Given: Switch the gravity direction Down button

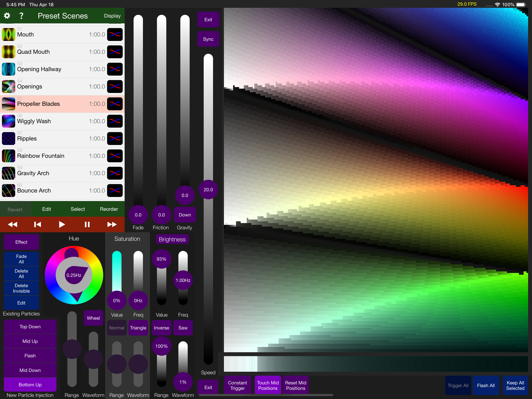Looking at the screenshot, I should [x=185, y=215].
